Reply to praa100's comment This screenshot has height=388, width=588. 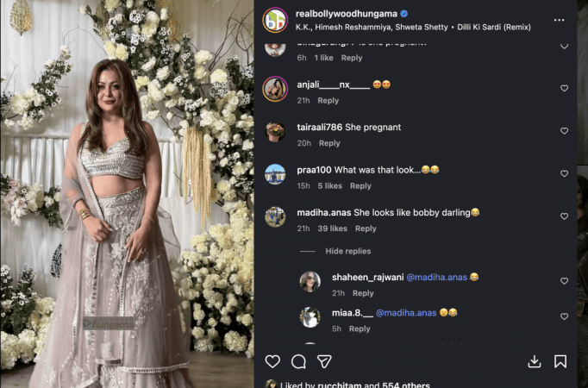pos(360,186)
